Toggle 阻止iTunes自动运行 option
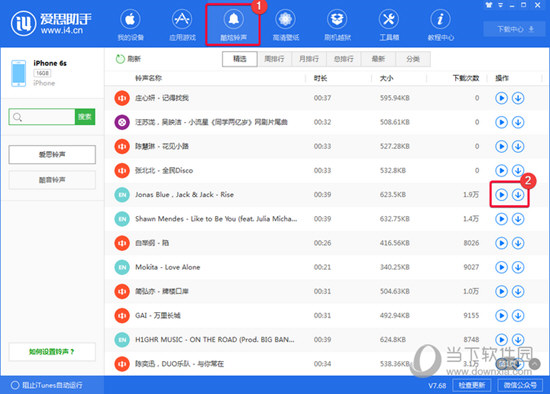Screen dimensions: 550x394 point(15,385)
